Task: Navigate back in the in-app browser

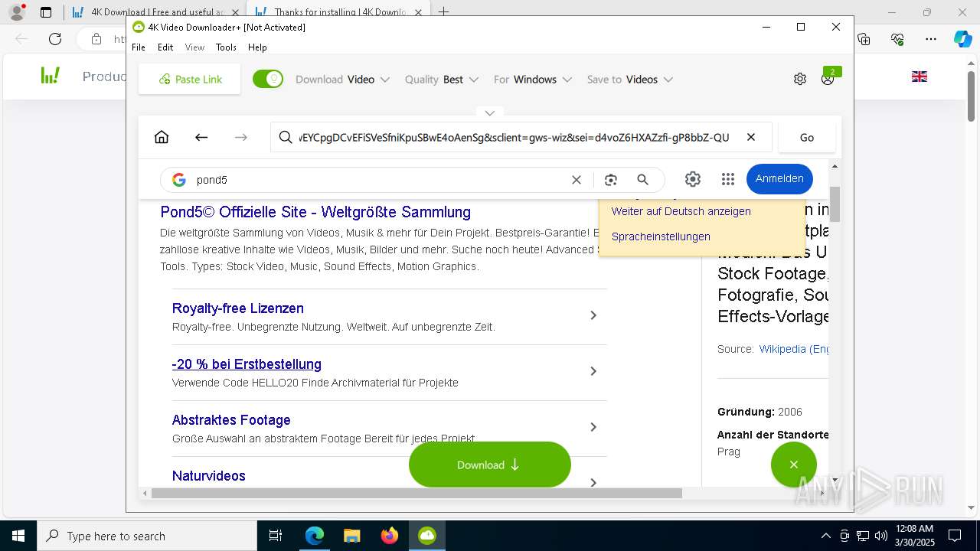Action: point(201,137)
